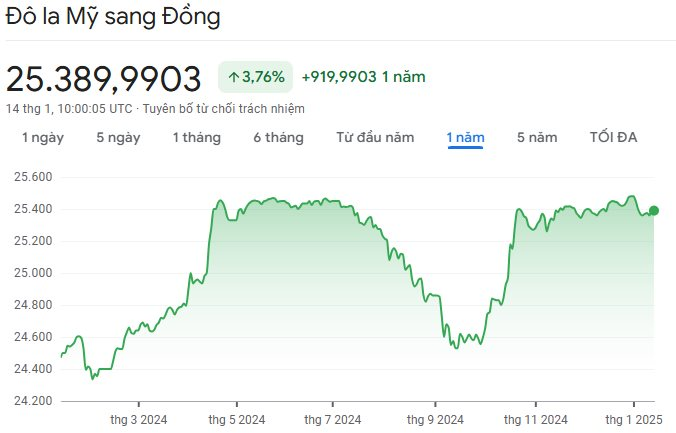Click the "+919,9903 1 năm" change text
The image size is (676, 433).
[370, 76]
